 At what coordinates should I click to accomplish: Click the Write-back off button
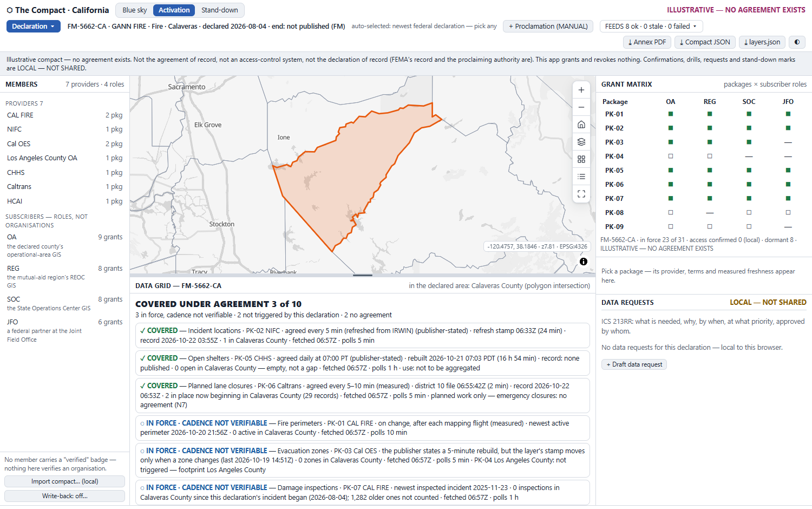[65, 496]
